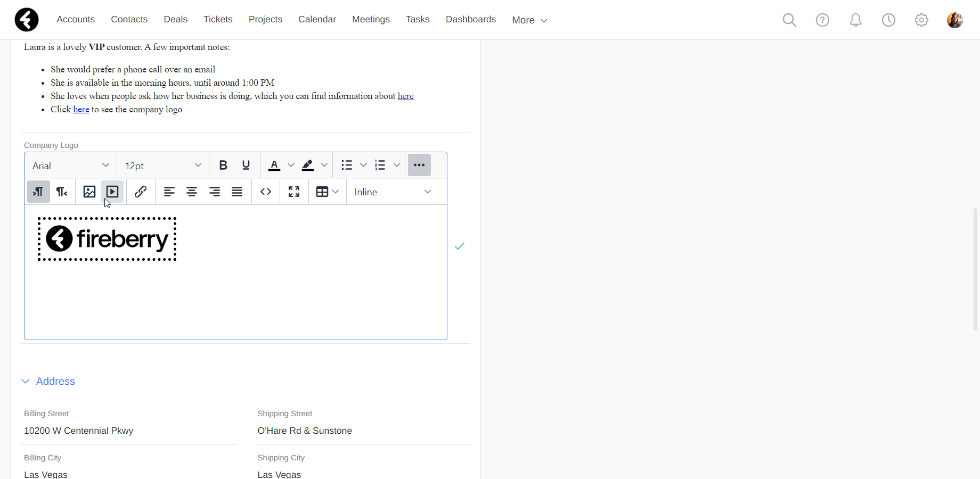Viewport: 980px width, 479px height.
Task: Open the Projects menu
Action: tap(265, 19)
